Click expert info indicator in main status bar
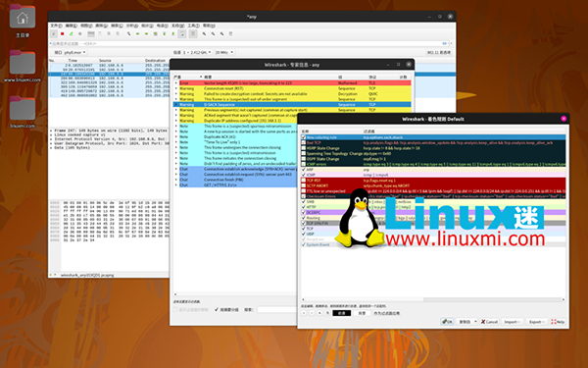Viewport: 588px width, 368px height. pyautogui.click(x=51, y=275)
